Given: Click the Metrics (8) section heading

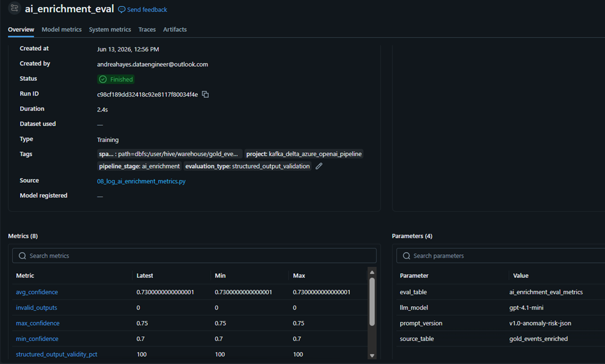Looking at the screenshot, I should tap(23, 236).
